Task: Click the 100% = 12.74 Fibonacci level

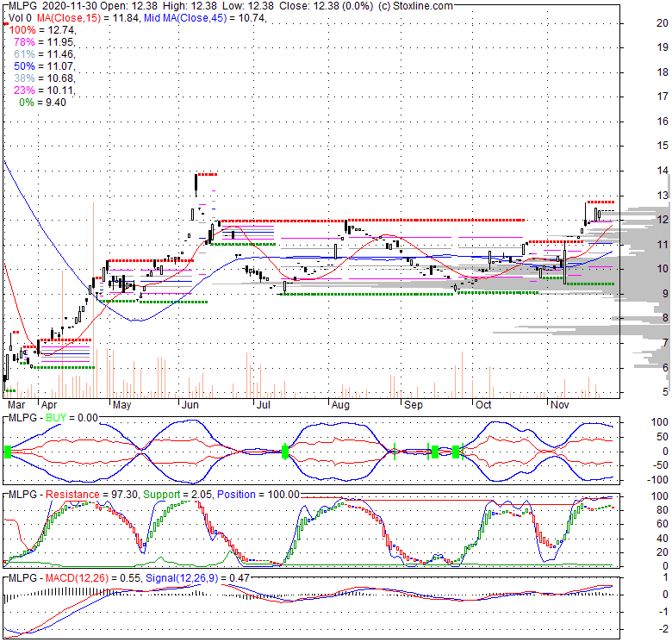Action: (x=42, y=30)
